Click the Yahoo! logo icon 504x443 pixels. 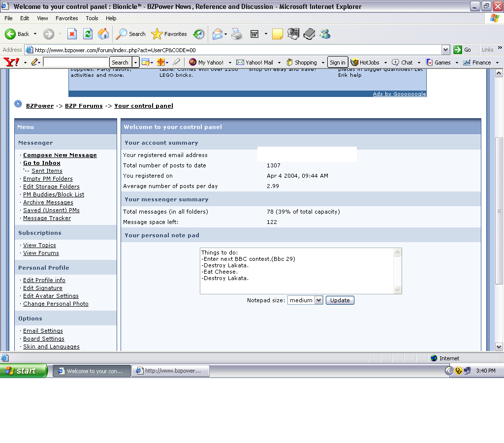[x=11, y=63]
